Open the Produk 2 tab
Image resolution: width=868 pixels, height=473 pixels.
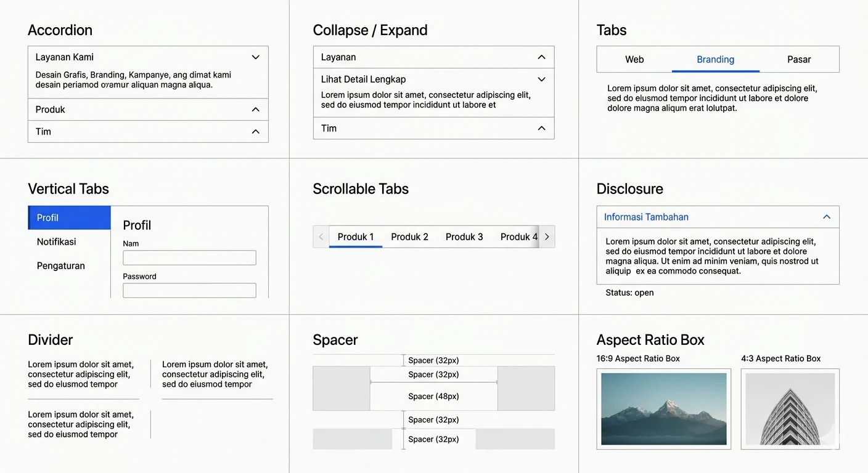tap(409, 236)
